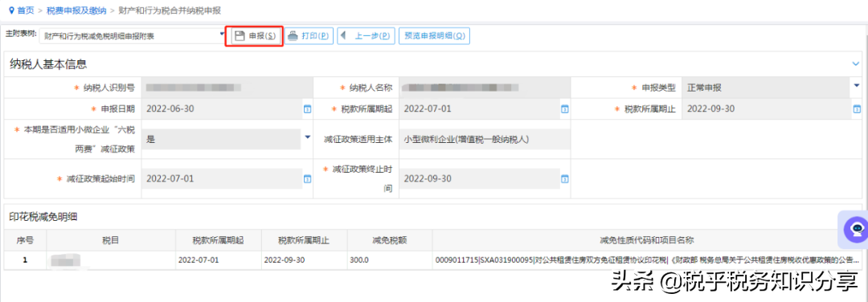Click 减征政策终止时间 field 2022-09-30
The image size is (868, 302).
(x=479, y=178)
